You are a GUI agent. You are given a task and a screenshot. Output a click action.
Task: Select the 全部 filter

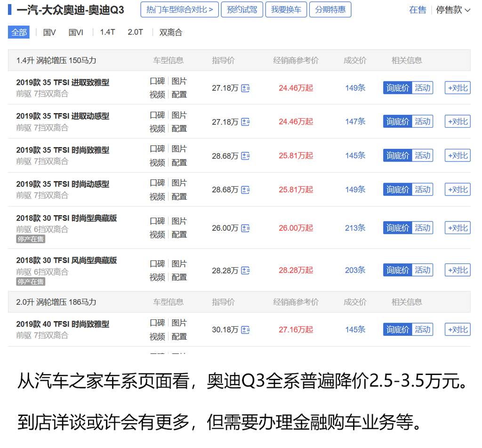pos(19,33)
